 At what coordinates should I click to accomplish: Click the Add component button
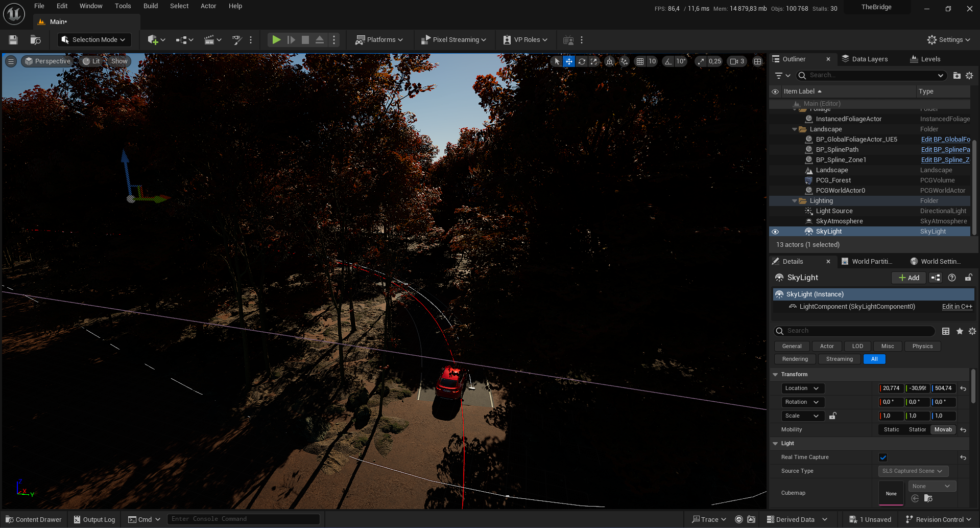coord(909,278)
